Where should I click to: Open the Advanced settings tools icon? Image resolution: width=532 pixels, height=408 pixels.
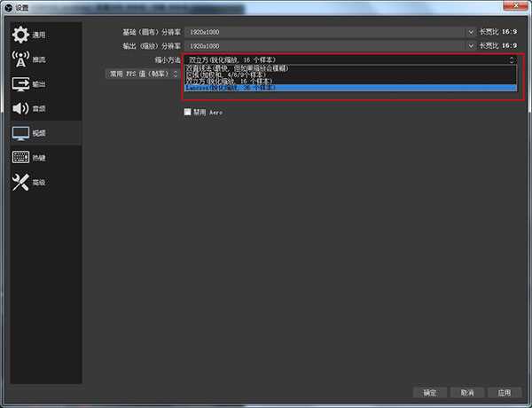[x=20, y=183]
